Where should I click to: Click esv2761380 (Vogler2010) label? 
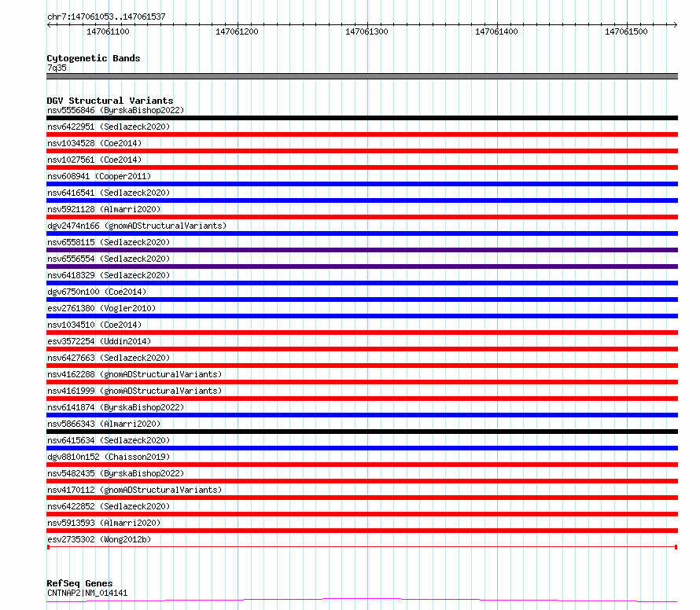(x=101, y=308)
